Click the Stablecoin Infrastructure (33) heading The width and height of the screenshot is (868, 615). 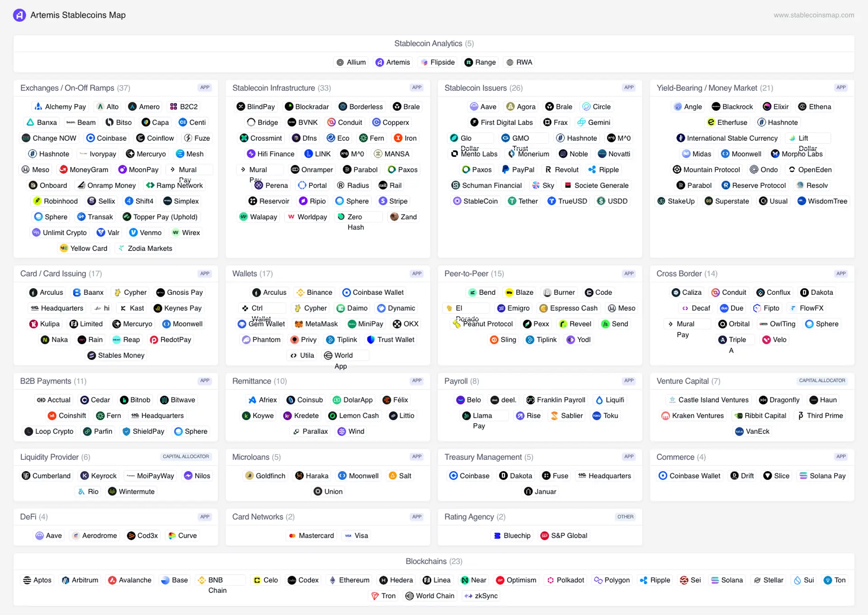click(x=281, y=88)
